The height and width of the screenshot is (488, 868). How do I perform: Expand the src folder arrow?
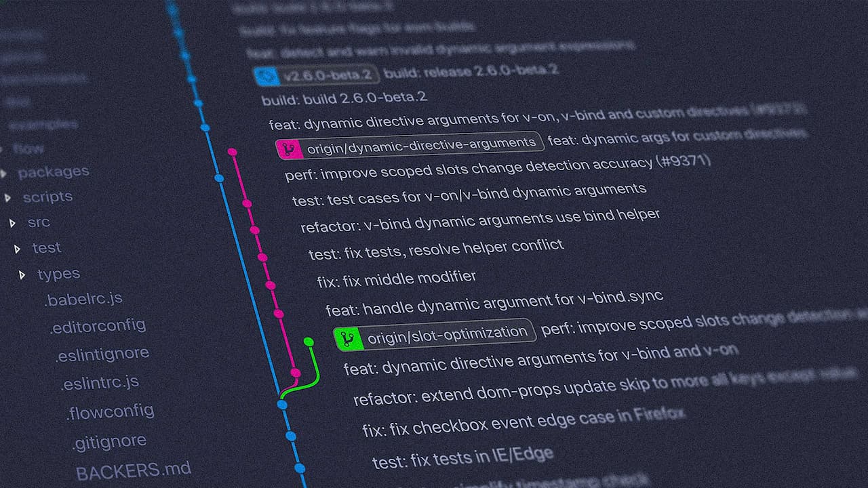pos(12,223)
